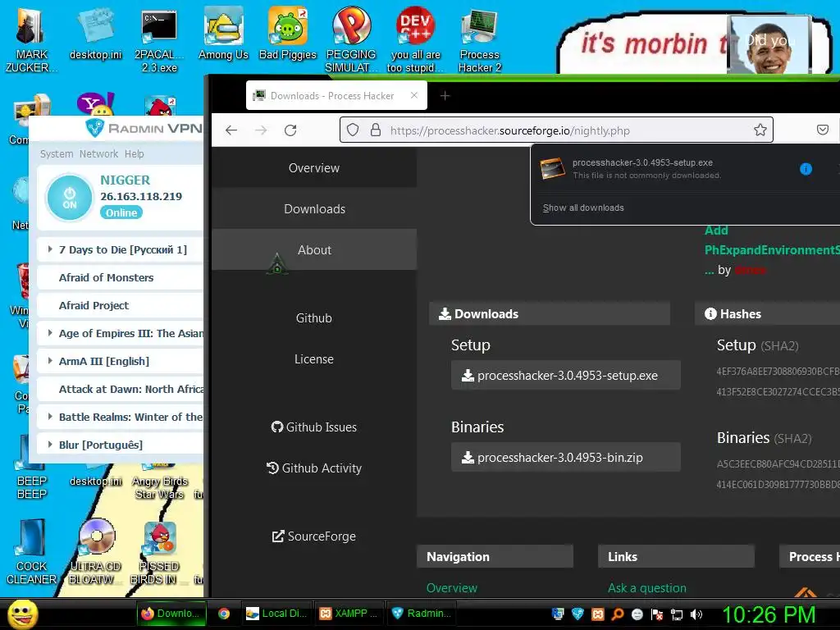Select the Dev-C++ 'you all are too stupid' icon
Image resolution: width=840 pixels, height=630 pixels.
[415, 40]
